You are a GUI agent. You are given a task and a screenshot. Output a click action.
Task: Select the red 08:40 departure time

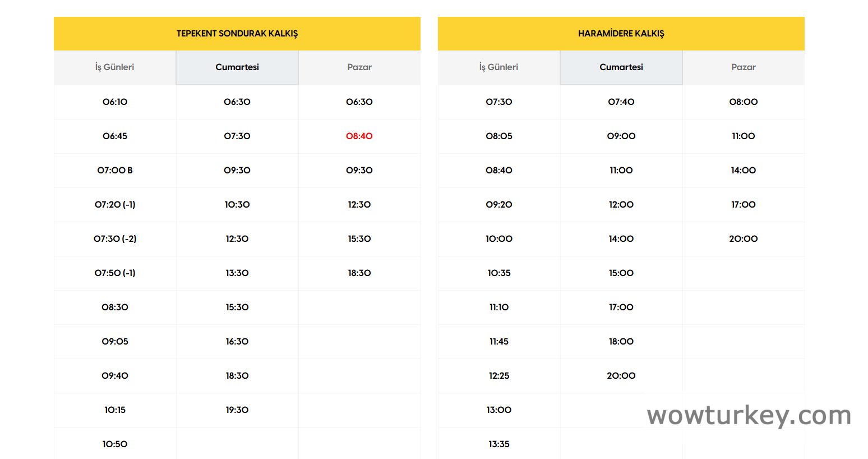tap(359, 136)
